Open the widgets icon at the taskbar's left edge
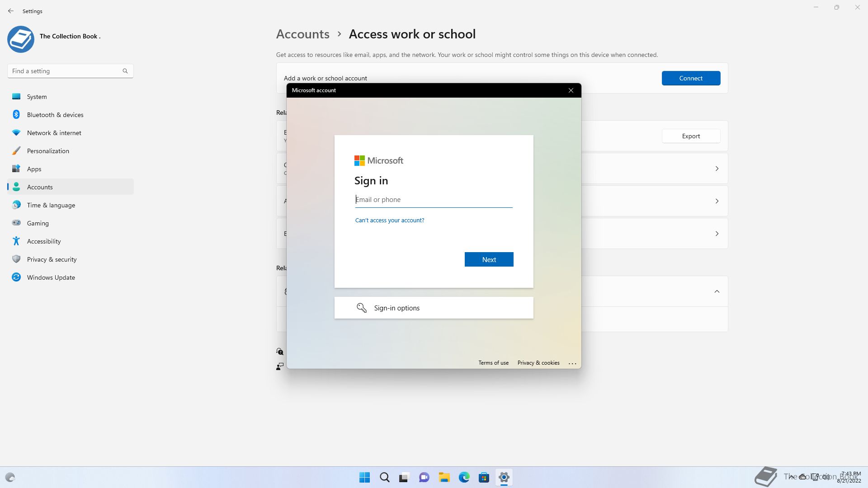Image resolution: width=868 pixels, height=488 pixels. click(x=10, y=477)
